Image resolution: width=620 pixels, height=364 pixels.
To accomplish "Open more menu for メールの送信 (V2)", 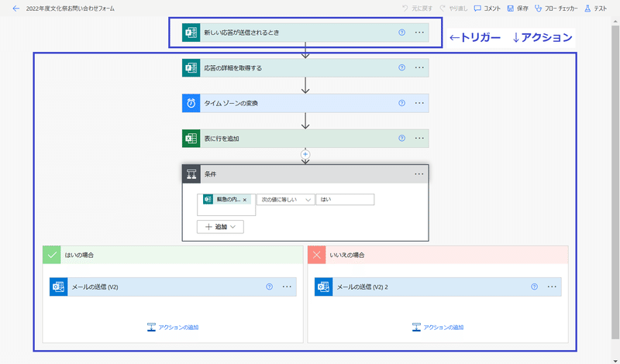I will point(287,287).
